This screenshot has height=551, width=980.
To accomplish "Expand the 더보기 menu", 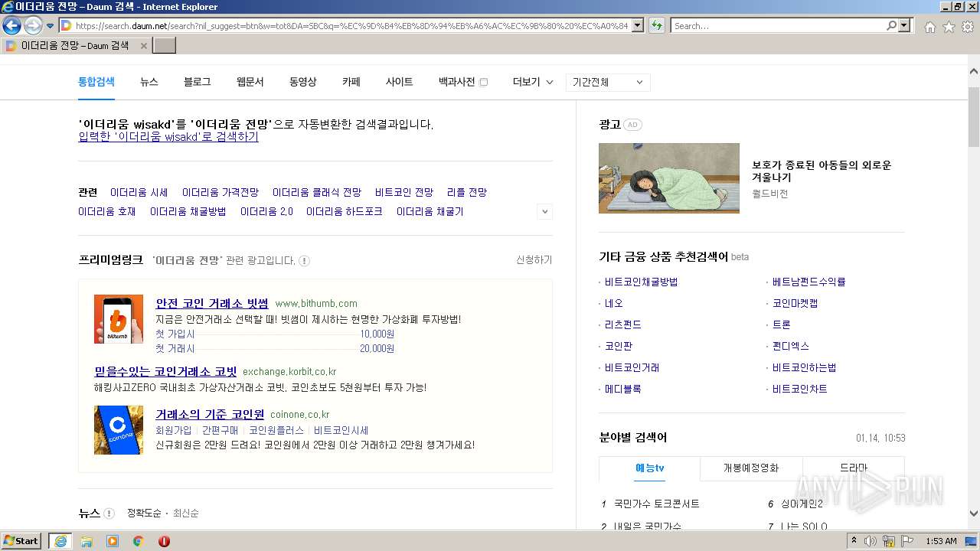I will (533, 82).
